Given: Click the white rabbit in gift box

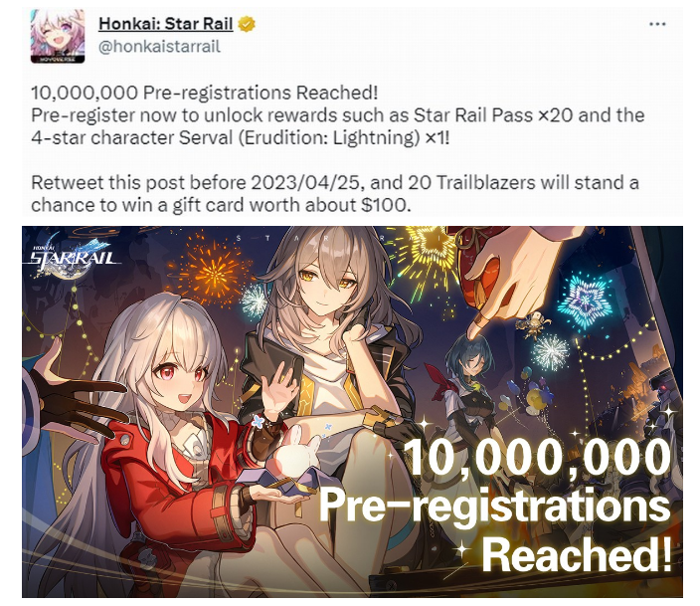Looking at the screenshot, I should pos(297,454).
